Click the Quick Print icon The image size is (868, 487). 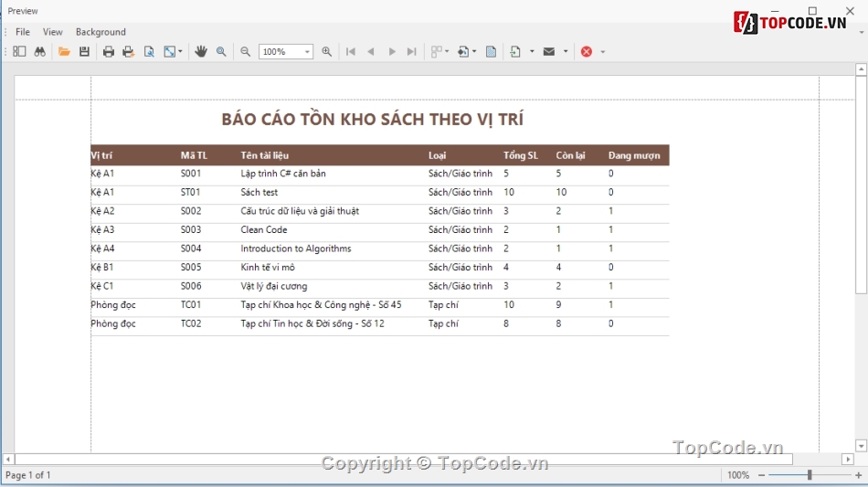tap(129, 51)
